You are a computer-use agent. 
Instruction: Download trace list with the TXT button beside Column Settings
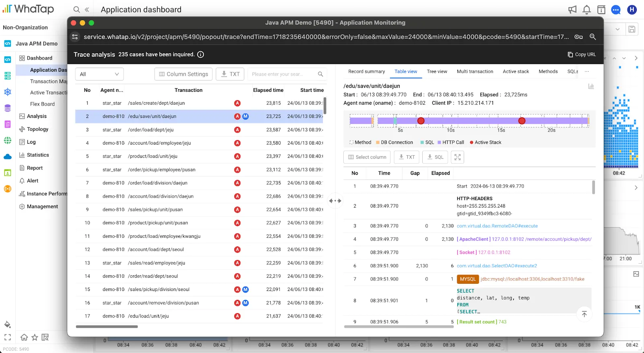[230, 74]
